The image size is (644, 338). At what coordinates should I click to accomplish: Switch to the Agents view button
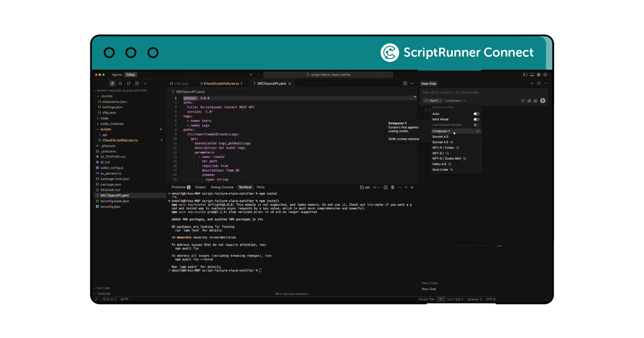pos(117,75)
